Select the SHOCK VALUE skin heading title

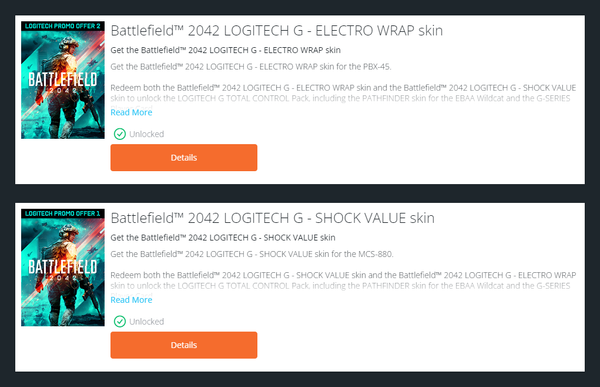point(272,218)
